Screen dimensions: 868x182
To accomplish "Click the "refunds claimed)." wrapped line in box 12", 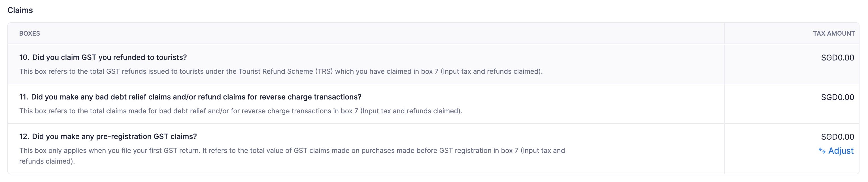I will click(x=47, y=161).
